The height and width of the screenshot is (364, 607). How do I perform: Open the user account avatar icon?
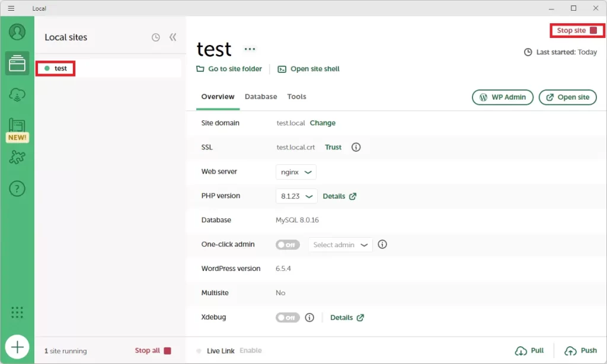tap(17, 32)
